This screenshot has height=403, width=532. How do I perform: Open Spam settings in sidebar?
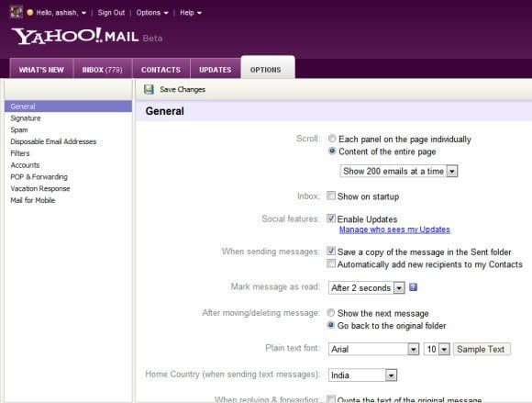click(19, 129)
